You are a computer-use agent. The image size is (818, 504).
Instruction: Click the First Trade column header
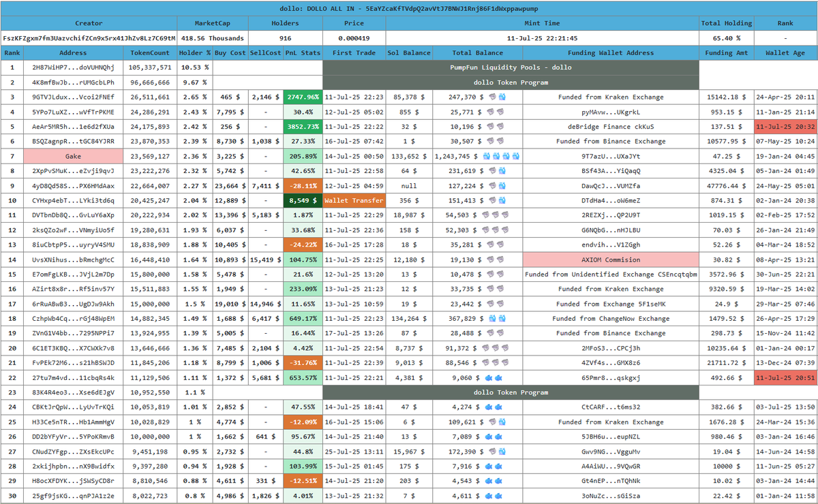354,52
